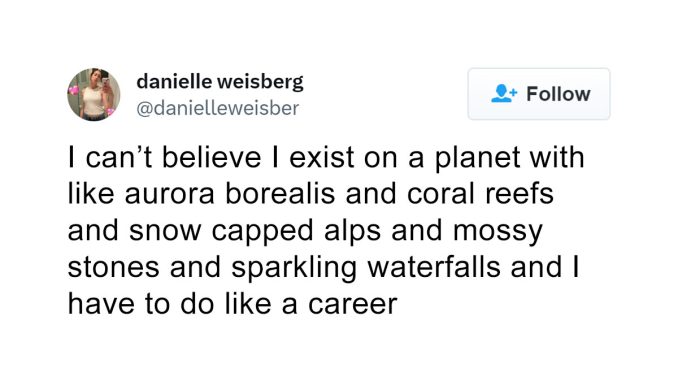This screenshot has height=381, width=678.
Task: Click the word 'Follow' label text
Action: coord(558,94)
